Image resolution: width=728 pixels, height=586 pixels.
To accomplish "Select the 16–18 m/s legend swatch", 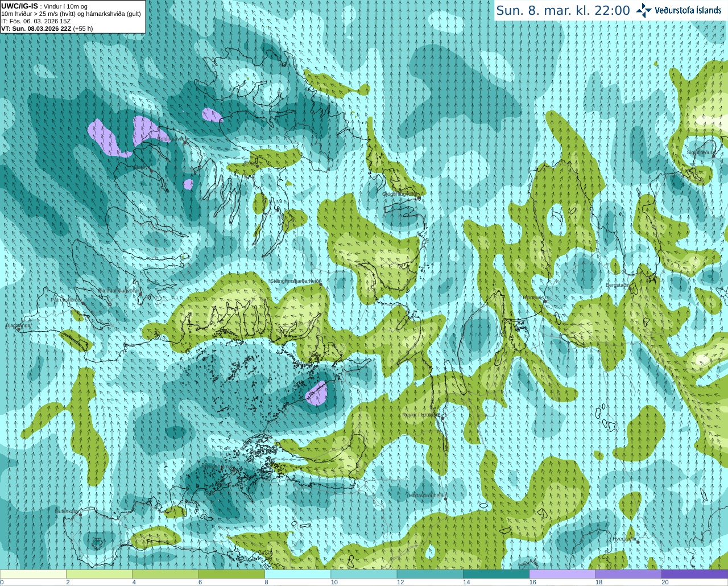I will click(562, 574).
